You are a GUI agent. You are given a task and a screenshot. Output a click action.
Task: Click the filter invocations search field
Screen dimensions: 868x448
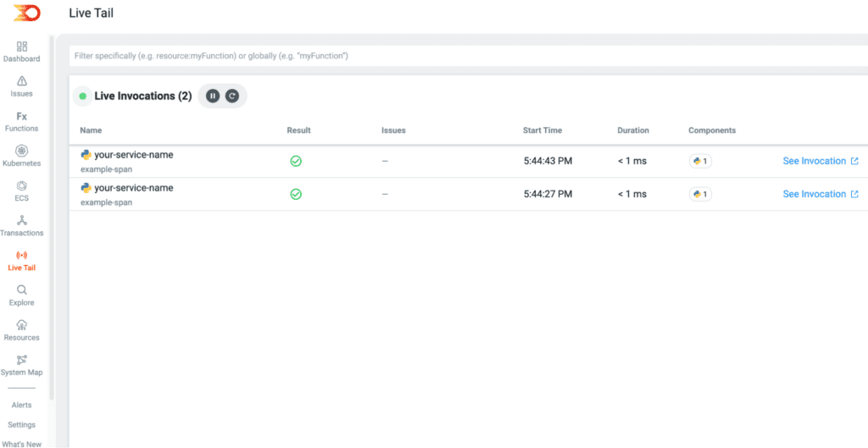point(468,56)
